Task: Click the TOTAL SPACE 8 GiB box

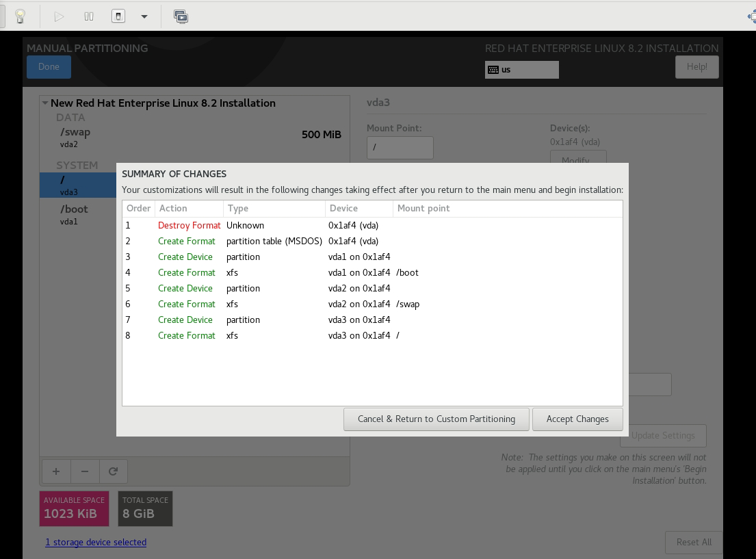Action: (x=145, y=509)
